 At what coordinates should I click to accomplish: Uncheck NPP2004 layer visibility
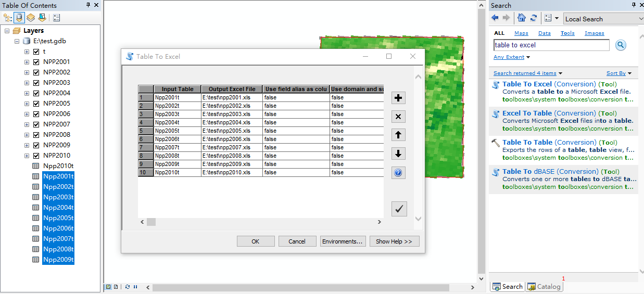coord(36,93)
